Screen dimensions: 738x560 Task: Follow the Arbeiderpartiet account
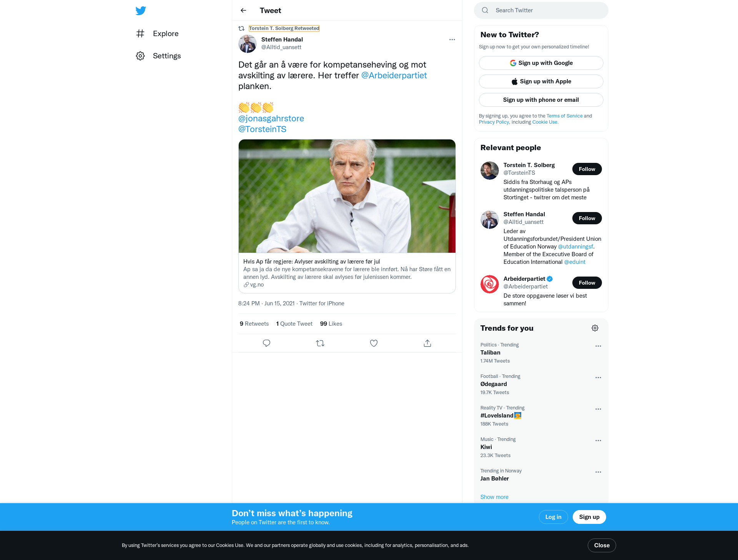click(x=587, y=283)
